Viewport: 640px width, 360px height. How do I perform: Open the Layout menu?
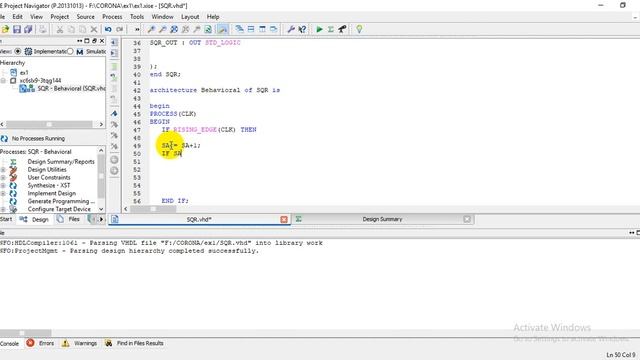(190, 17)
